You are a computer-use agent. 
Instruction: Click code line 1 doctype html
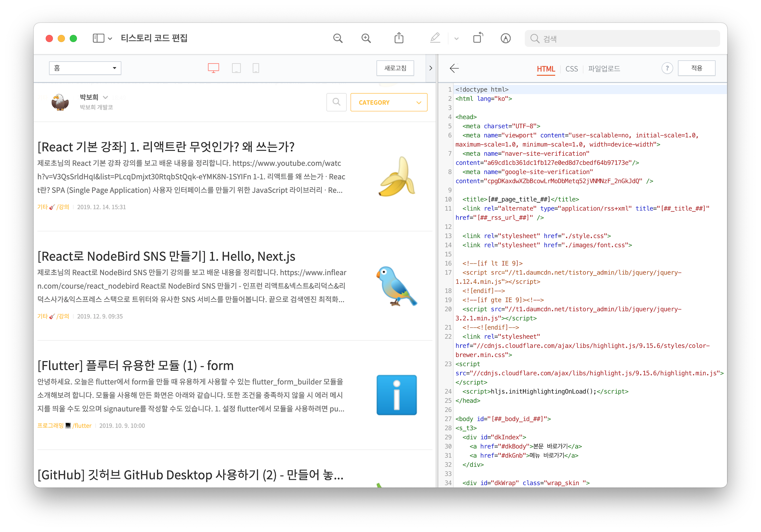(481, 90)
